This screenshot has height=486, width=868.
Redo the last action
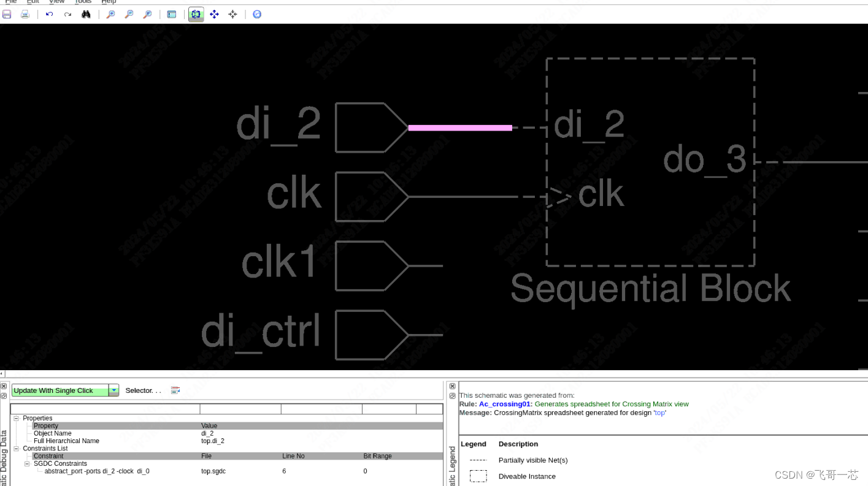tap(67, 14)
